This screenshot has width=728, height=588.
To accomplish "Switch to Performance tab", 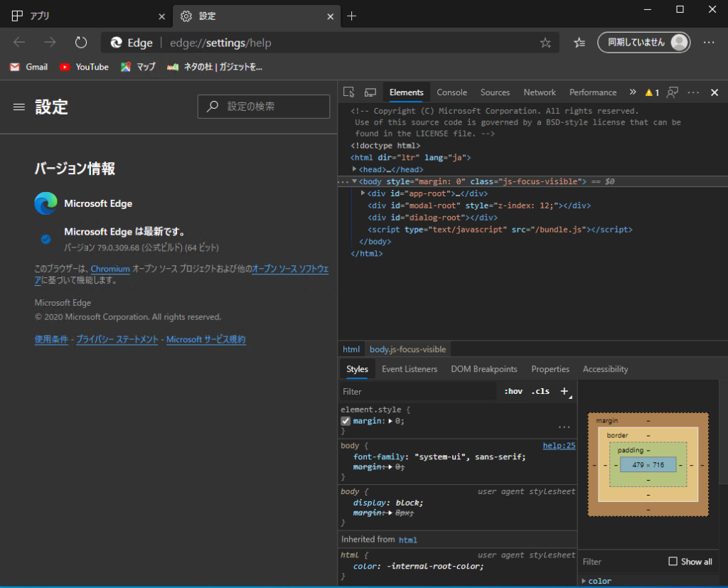I will coord(593,92).
